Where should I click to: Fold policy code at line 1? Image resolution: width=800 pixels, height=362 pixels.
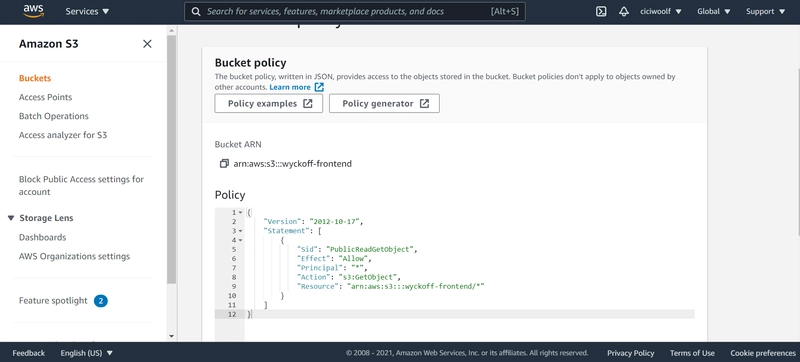(240, 213)
